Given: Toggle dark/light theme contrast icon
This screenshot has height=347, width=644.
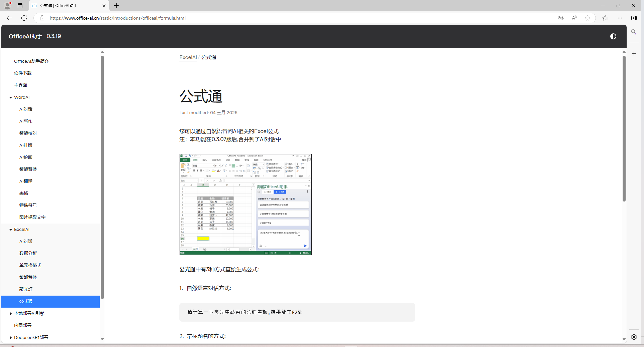Looking at the screenshot, I should [x=613, y=36].
